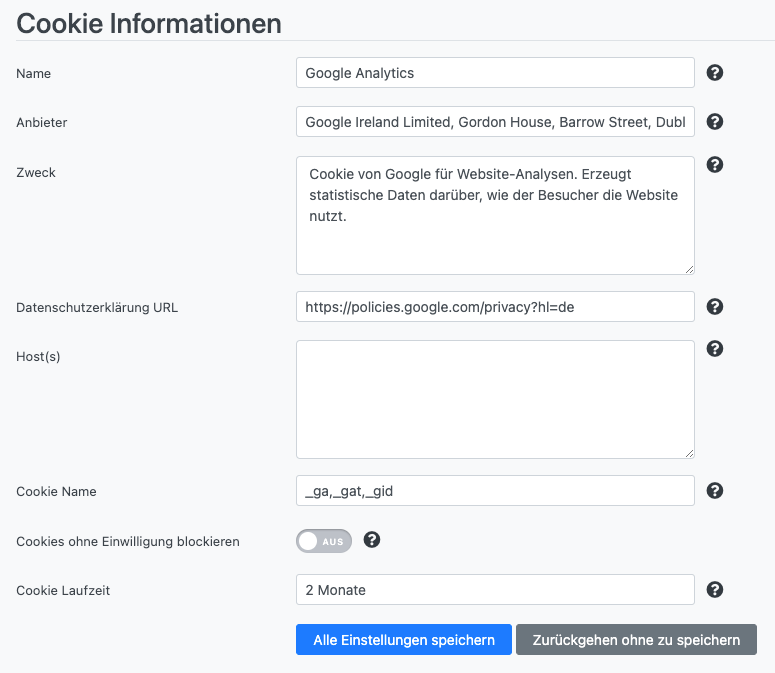Image resolution: width=775 pixels, height=673 pixels.
Task: Click the empty Host(s) textarea
Action: click(x=495, y=399)
